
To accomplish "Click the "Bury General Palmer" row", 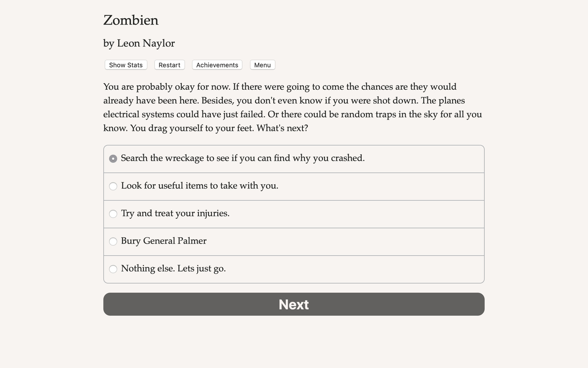I will point(164,241).
